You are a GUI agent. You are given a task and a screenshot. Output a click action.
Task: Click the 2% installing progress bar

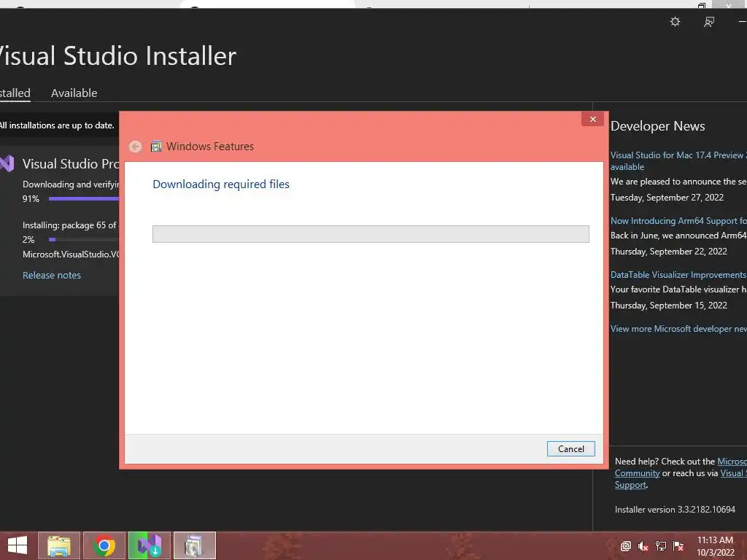coord(84,239)
